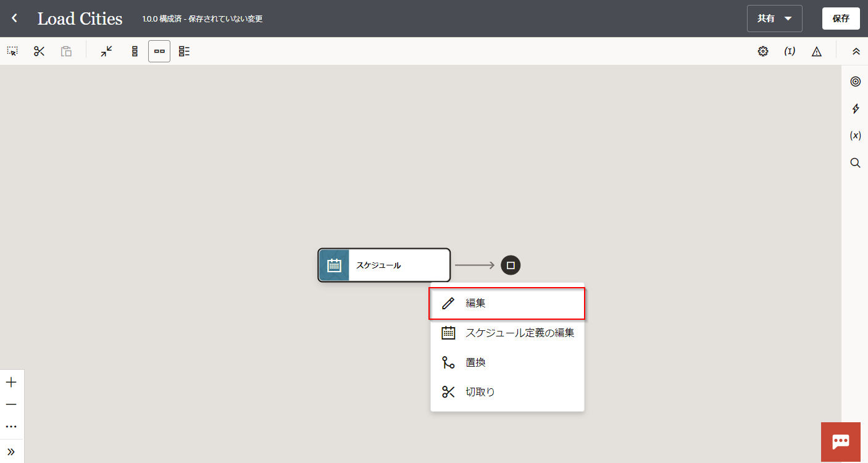
Task: Open the gear settings icon
Action: (763, 51)
